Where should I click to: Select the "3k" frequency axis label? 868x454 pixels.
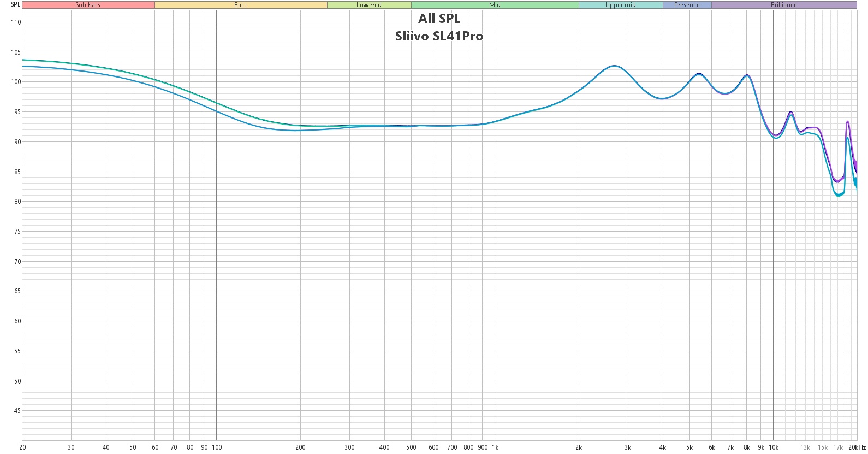[x=628, y=447]
